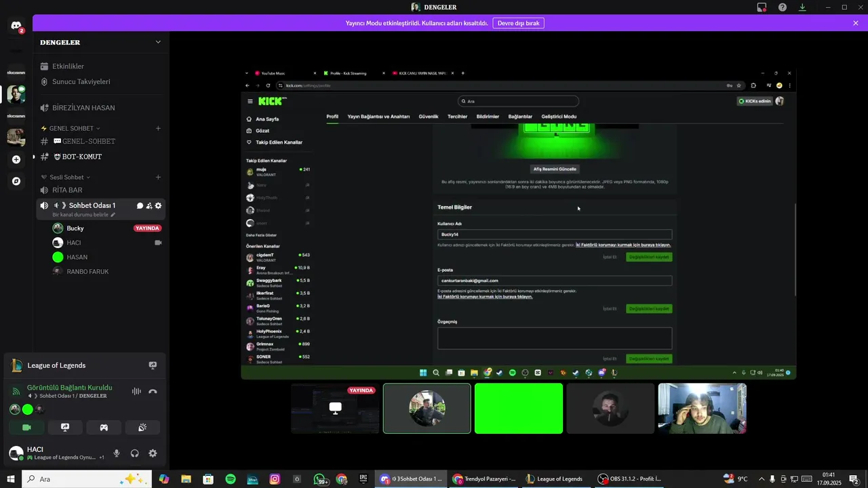
Task: Open noise suppression waveform icon
Action: (136, 391)
